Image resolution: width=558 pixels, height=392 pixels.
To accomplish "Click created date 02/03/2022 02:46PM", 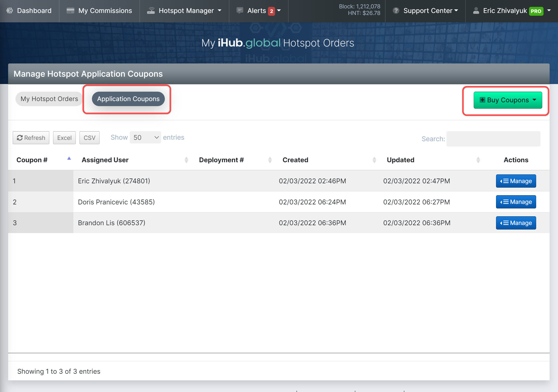I will pos(312,181).
